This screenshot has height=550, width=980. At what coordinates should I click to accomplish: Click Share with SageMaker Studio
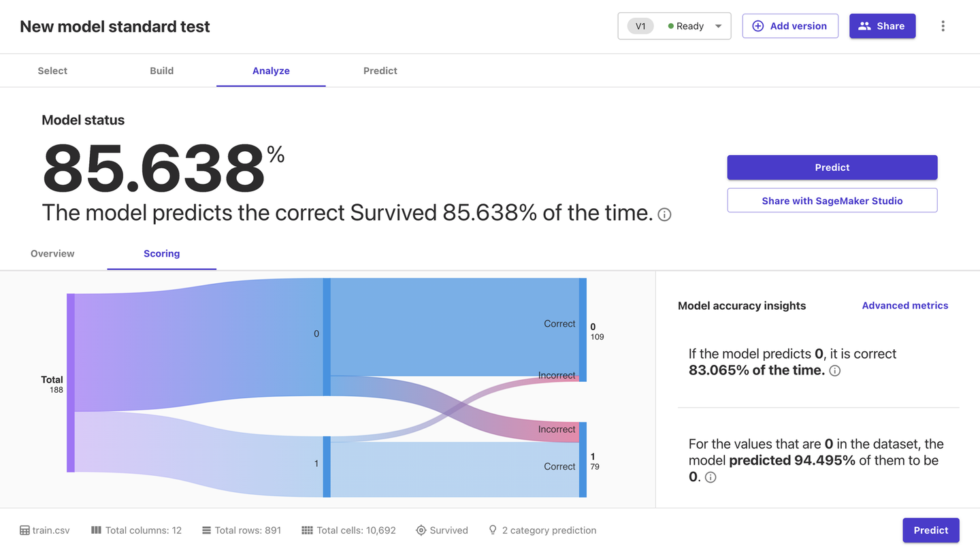tap(832, 201)
